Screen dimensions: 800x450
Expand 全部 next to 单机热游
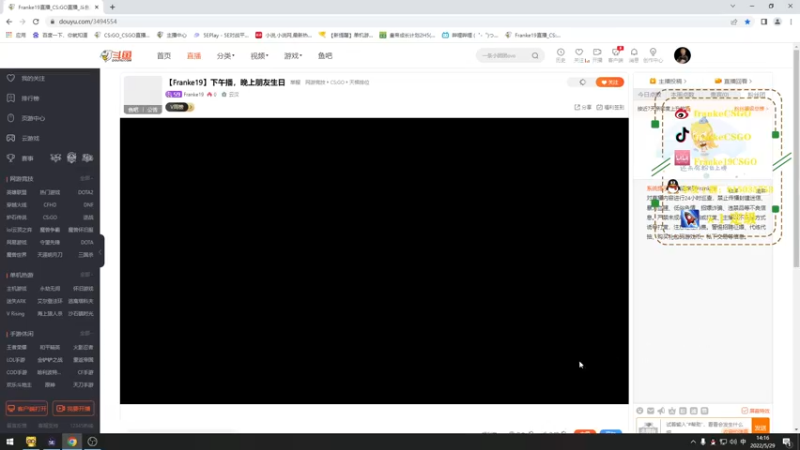pos(86,275)
